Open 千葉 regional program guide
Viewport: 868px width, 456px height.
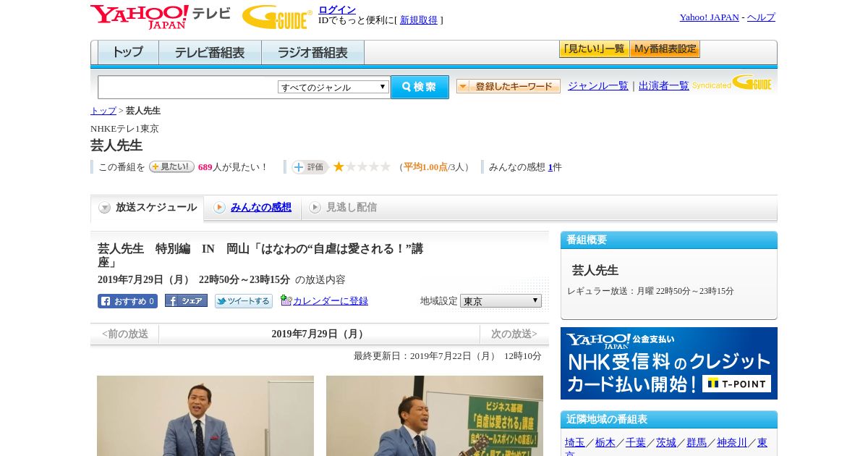(x=636, y=442)
